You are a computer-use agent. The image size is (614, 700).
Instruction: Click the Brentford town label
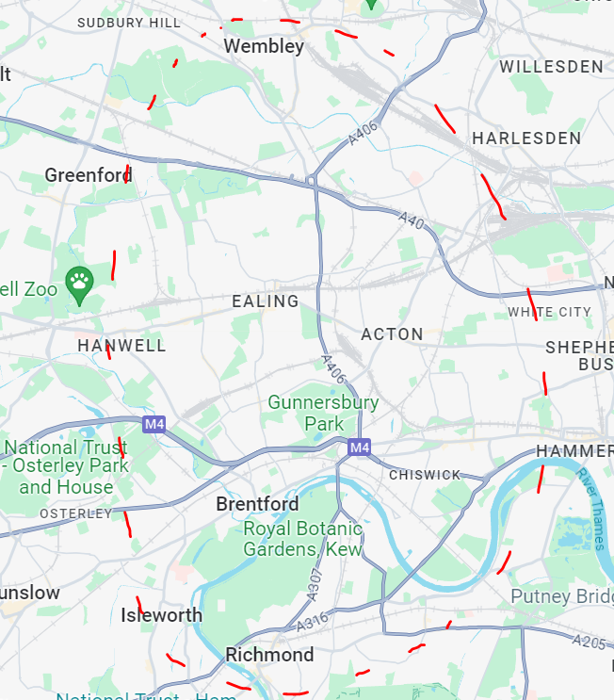pos(257,504)
